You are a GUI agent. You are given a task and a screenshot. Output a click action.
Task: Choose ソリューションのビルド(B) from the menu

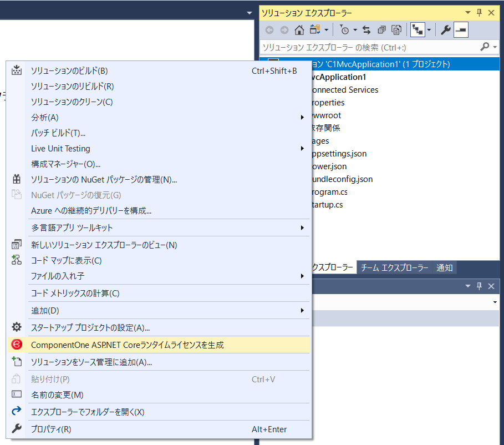click(x=159, y=71)
